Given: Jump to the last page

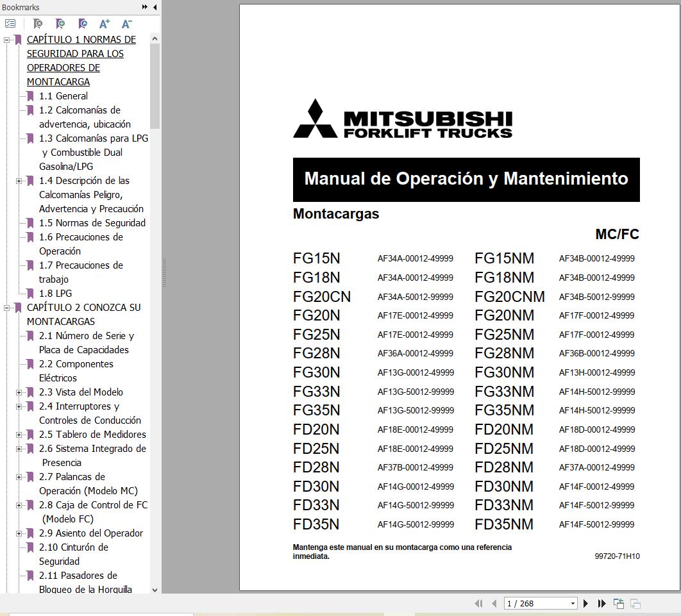Looking at the screenshot, I should [x=601, y=603].
